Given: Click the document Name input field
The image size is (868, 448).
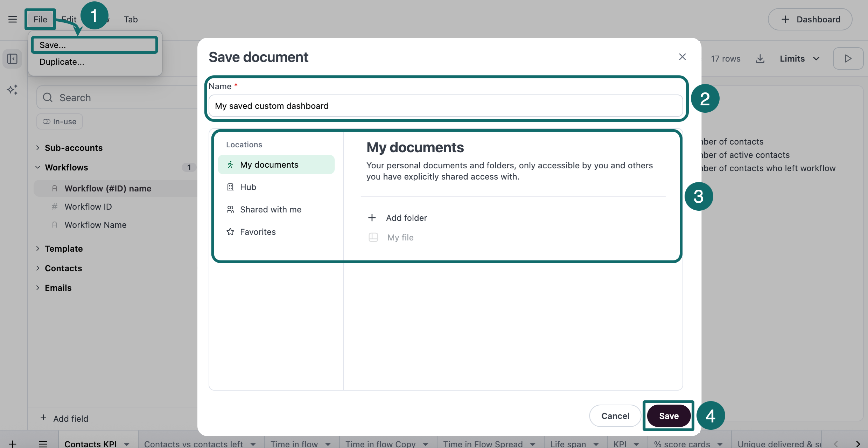Looking at the screenshot, I should 445,106.
